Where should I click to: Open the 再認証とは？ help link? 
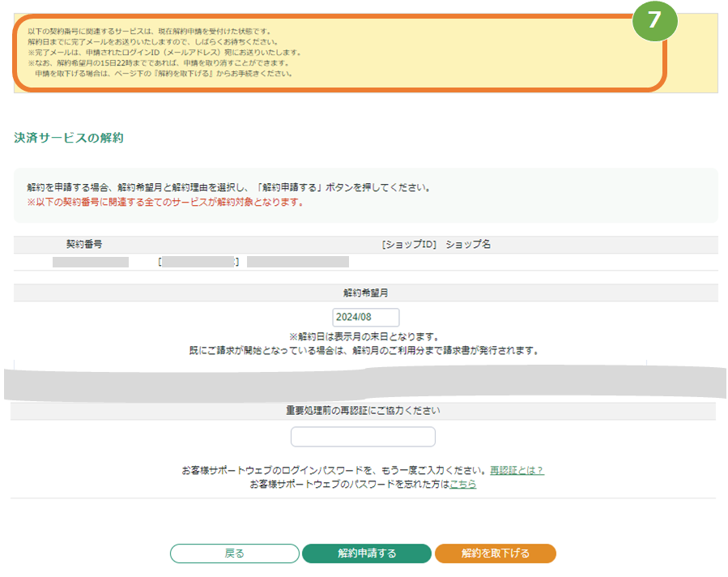click(x=517, y=470)
